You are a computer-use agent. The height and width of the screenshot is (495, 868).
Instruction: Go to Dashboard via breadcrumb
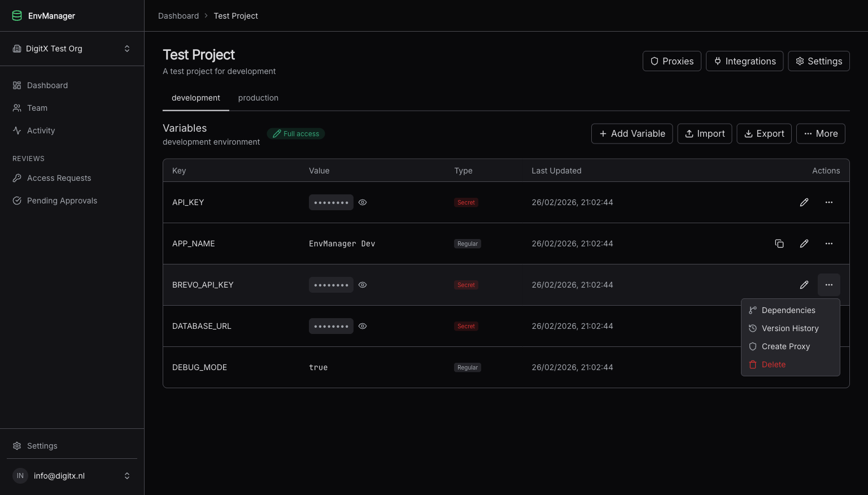(x=178, y=16)
